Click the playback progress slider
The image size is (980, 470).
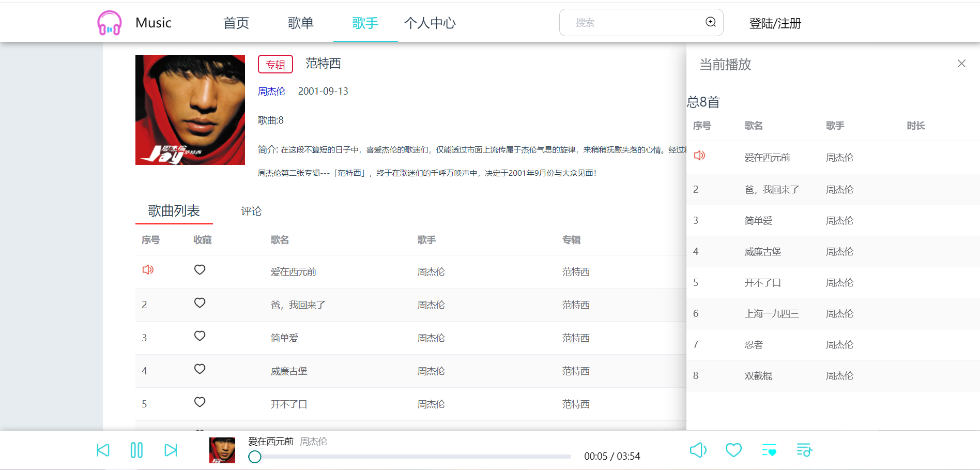click(408, 457)
